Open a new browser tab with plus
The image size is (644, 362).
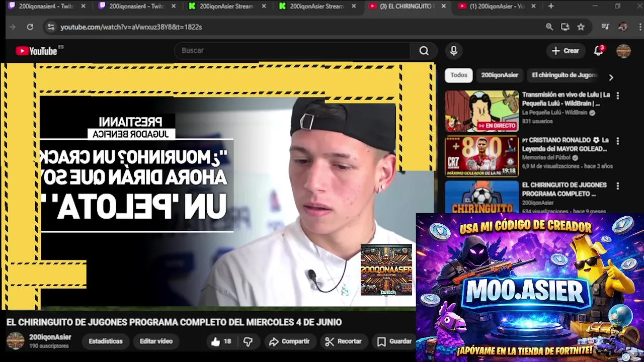pyautogui.click(x=551, y=6)
